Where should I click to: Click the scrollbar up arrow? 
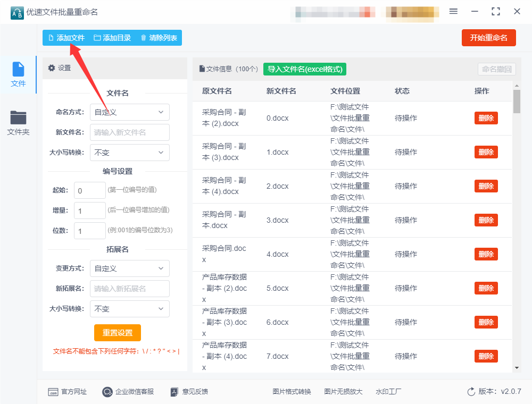tap(517, 86)
